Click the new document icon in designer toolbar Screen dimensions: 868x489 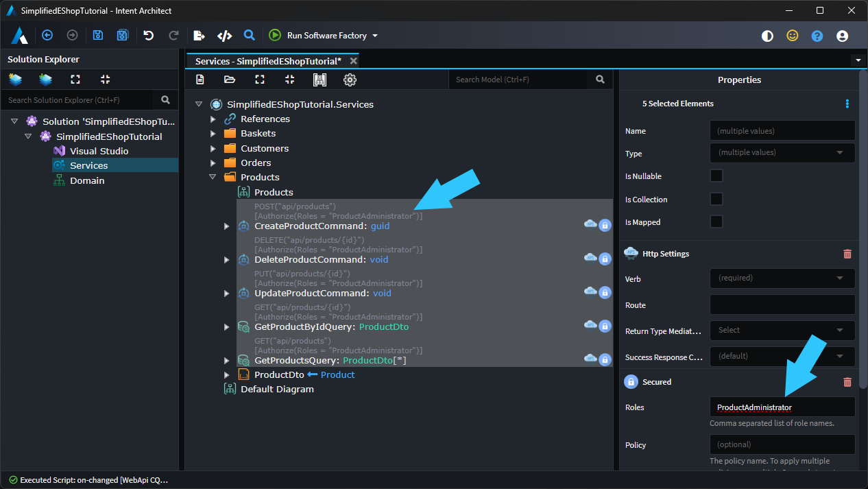coord(200,80)
